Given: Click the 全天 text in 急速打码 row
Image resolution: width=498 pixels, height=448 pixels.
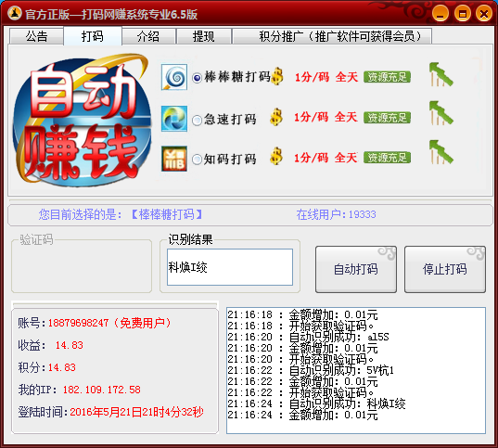Looking at the screenshot, I should 346,117.
